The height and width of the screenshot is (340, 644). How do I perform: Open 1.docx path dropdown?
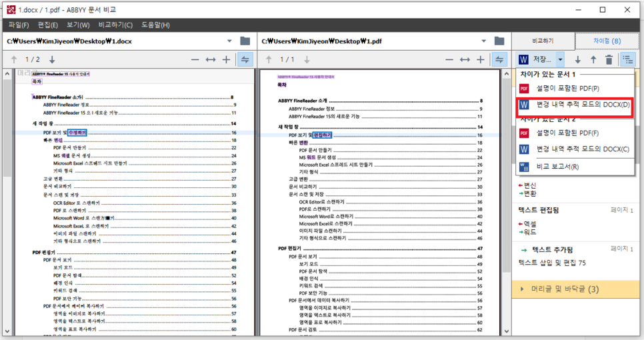(229, 41)
